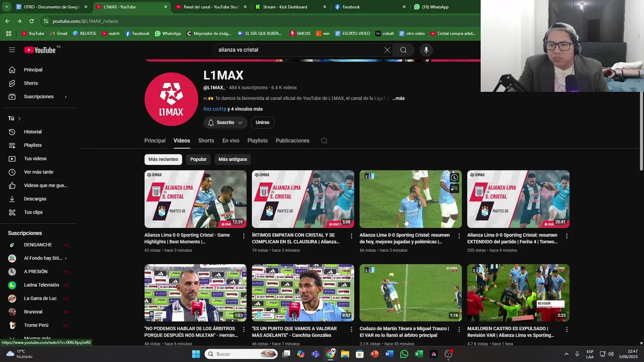The width and height of the screenshot is (644, 362).
Task: Go to YouTube home via logo
Action: [40, 50]
